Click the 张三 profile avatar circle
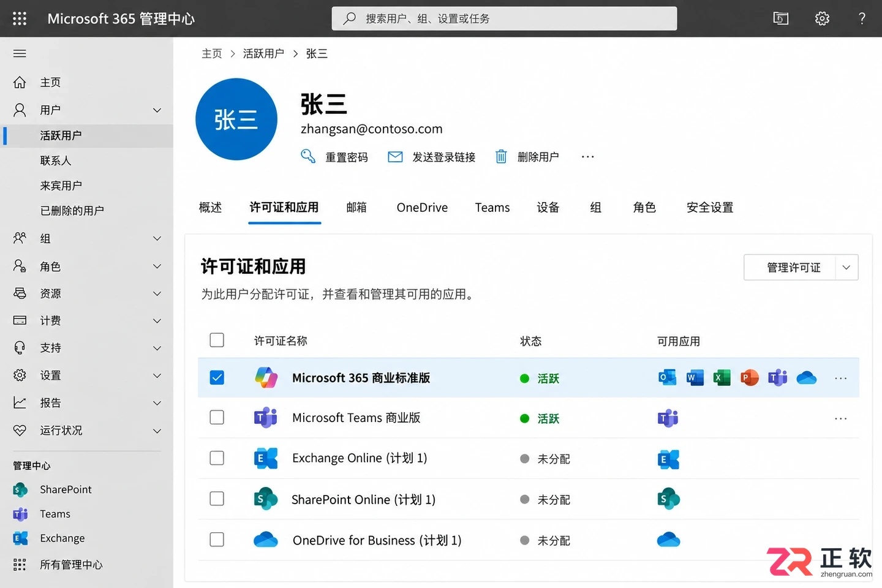Image resolution: width=882 pixels, height=588 pixels. click(236, 119)
